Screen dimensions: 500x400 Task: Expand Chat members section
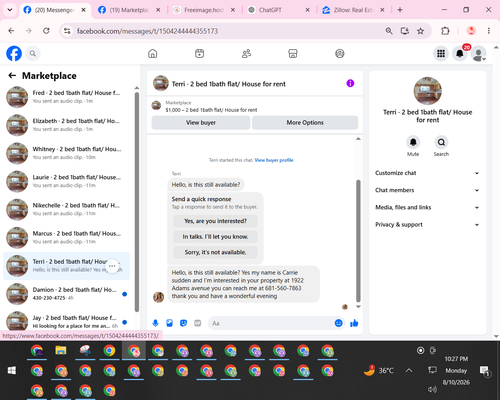(427, 190)
